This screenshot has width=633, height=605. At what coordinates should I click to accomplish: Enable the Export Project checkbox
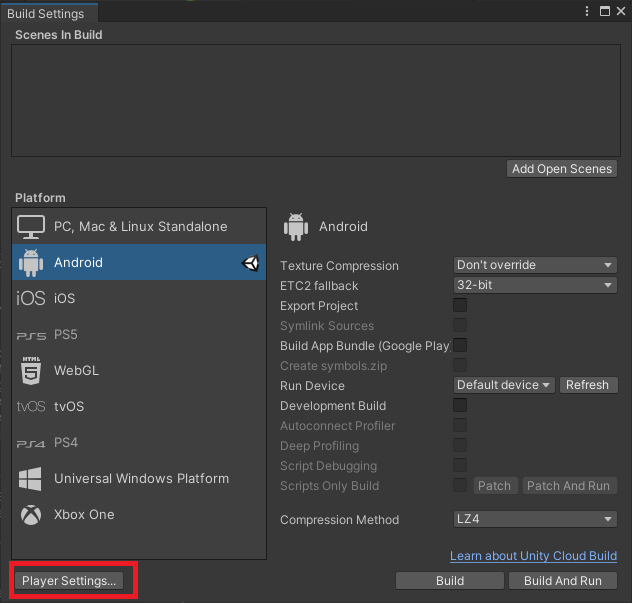[x=460, y=305]
